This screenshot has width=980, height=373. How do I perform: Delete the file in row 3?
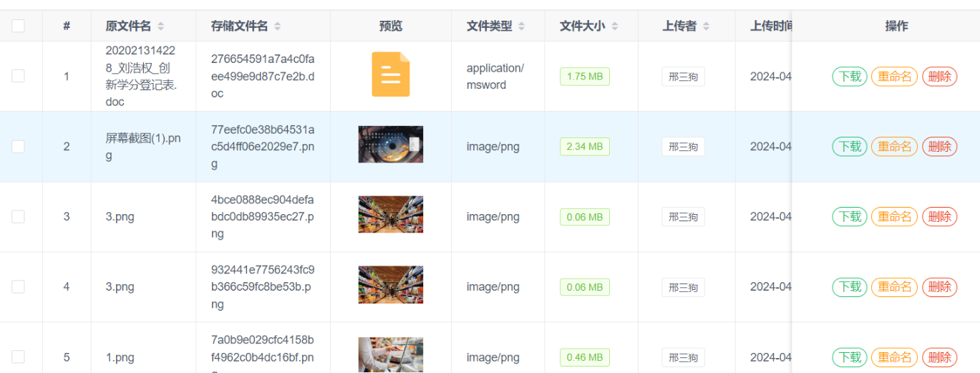[x=939, y=216]
